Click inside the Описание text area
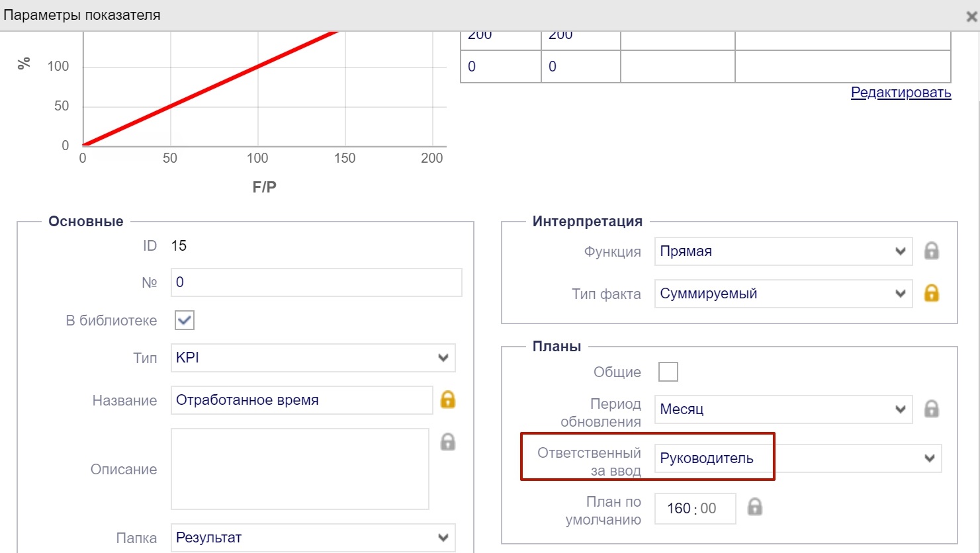980x553 pixels. coord(300,469)
